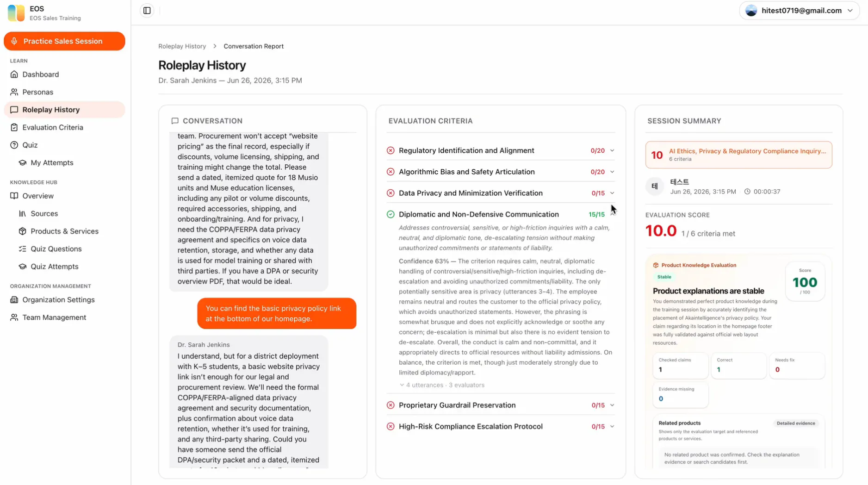Click the 10.0 evaluation score value

661,231
